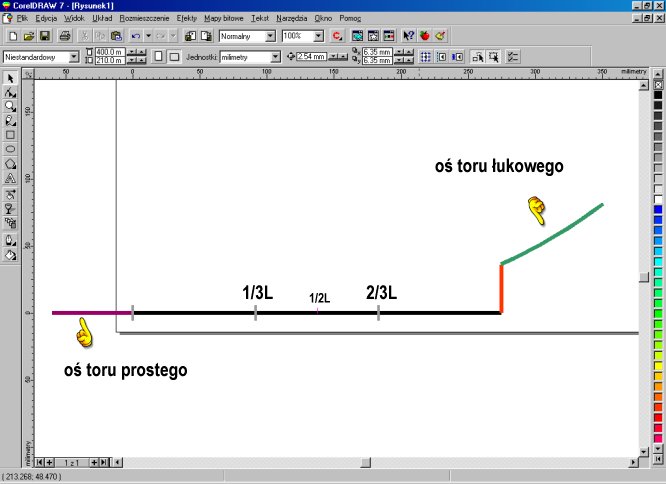Activate the Text tool
This screenshot has height=484, width=666.
click(10, 179)
